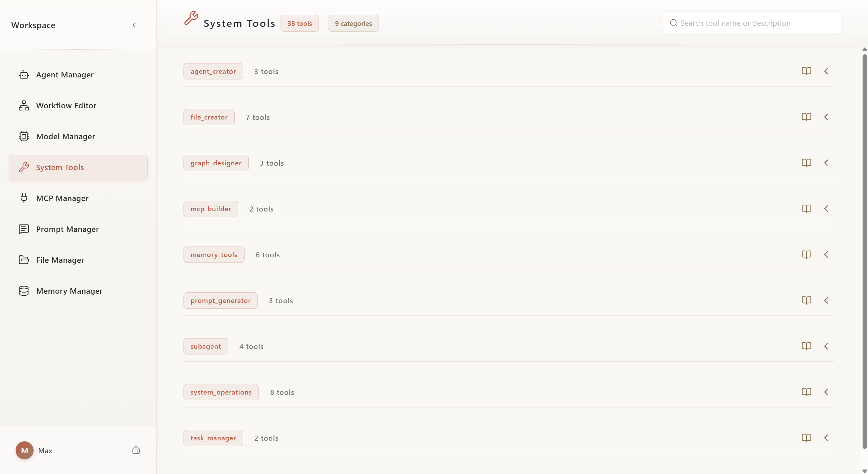Select the System Tools wrench icon
Image resolution: width=868 pixels, height=474 pixels.
(x=24, y=167)
